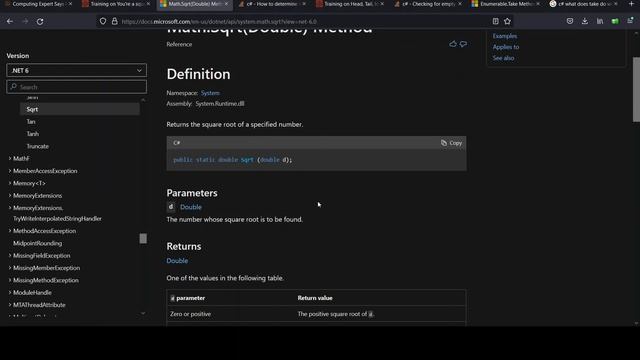Viewport: 640px width, 360px height.
Task: Go back with the browser back arrow
Action: tap(10, 21)
